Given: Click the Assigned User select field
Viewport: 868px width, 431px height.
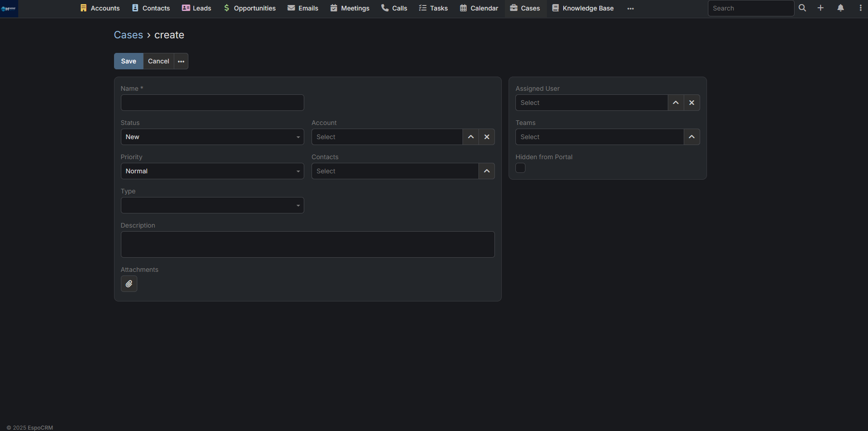Looking at the screenshot, I should click(592, 103).
